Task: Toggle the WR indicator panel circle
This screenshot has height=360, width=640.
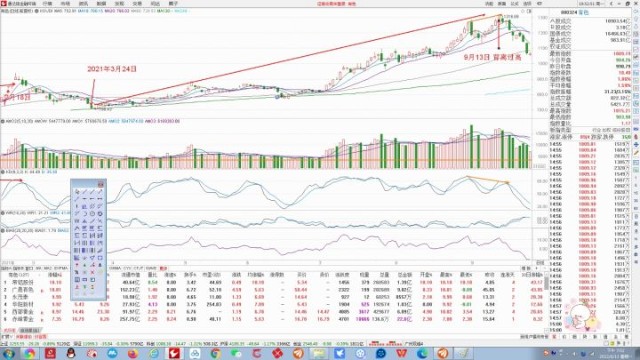Action: (3, 213)
